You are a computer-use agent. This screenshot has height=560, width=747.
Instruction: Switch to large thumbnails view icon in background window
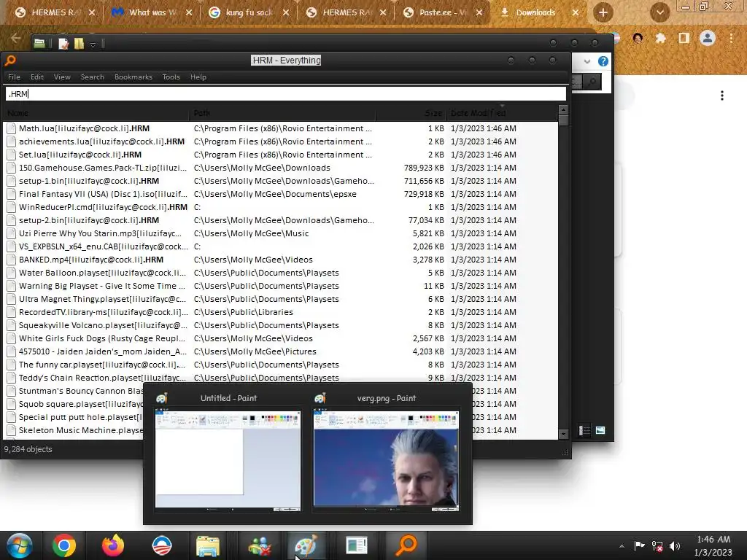(x=600, y=430)
